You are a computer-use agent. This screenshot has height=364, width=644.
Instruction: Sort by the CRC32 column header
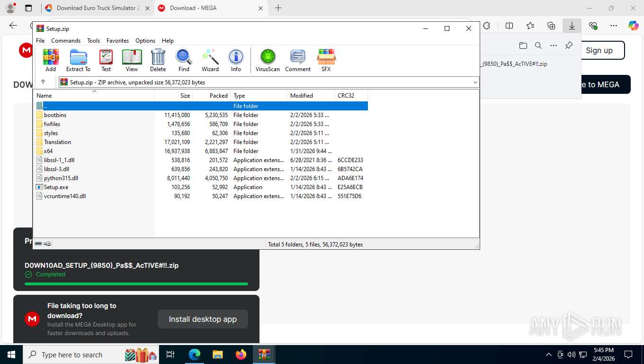click(351, 96)
